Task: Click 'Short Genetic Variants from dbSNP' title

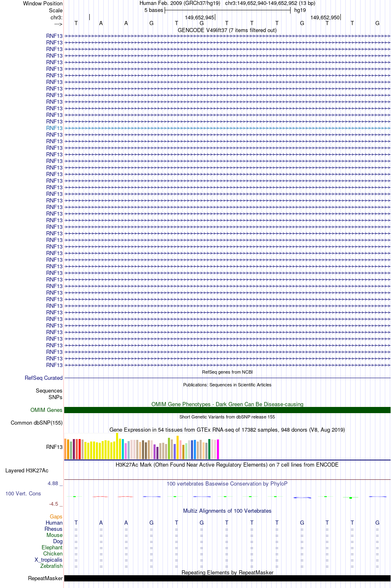Action: (x=227, y=417)
